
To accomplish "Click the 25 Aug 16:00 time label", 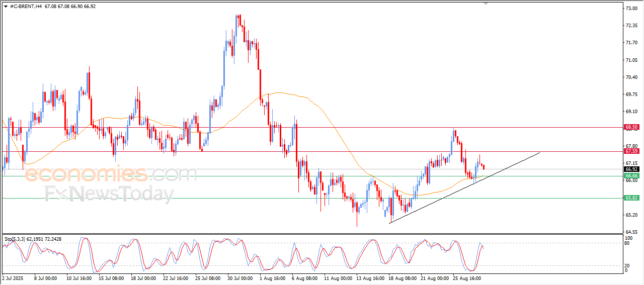I will click(467, 277).
